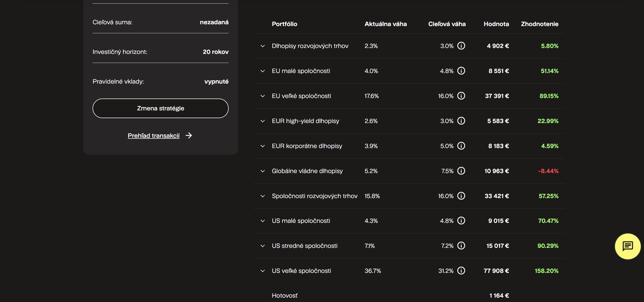Expand the US malé spoločnosti row
This screenshot has height=302, width=644.
click(x=262, y=221)
